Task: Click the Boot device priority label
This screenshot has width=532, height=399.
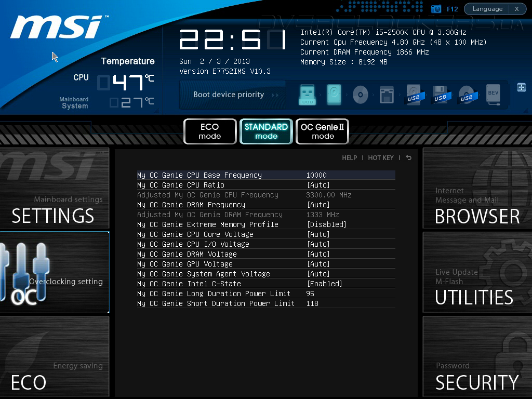Action: 229,95
